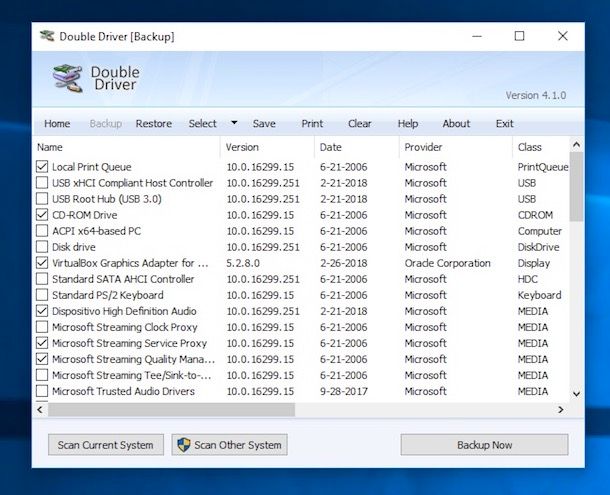Click the 'Keyboard' class cell

point(539,295)
